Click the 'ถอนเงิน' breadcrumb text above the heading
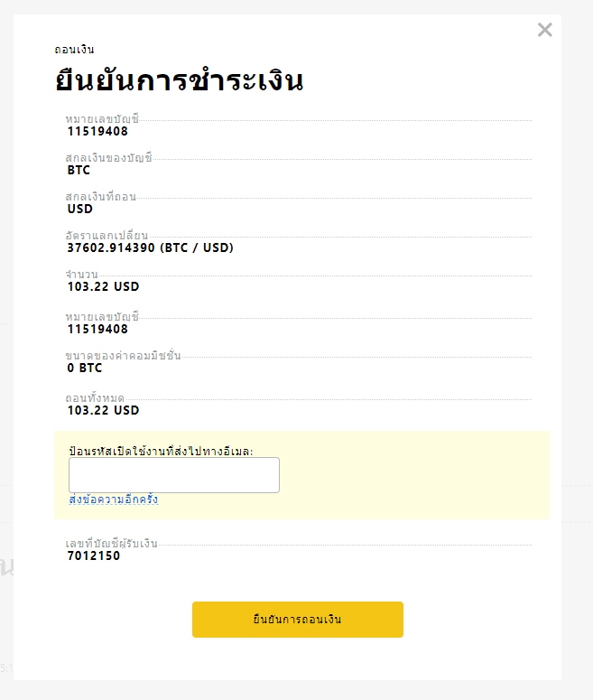This screenshot has width=593, height=700. pos(75,50)
